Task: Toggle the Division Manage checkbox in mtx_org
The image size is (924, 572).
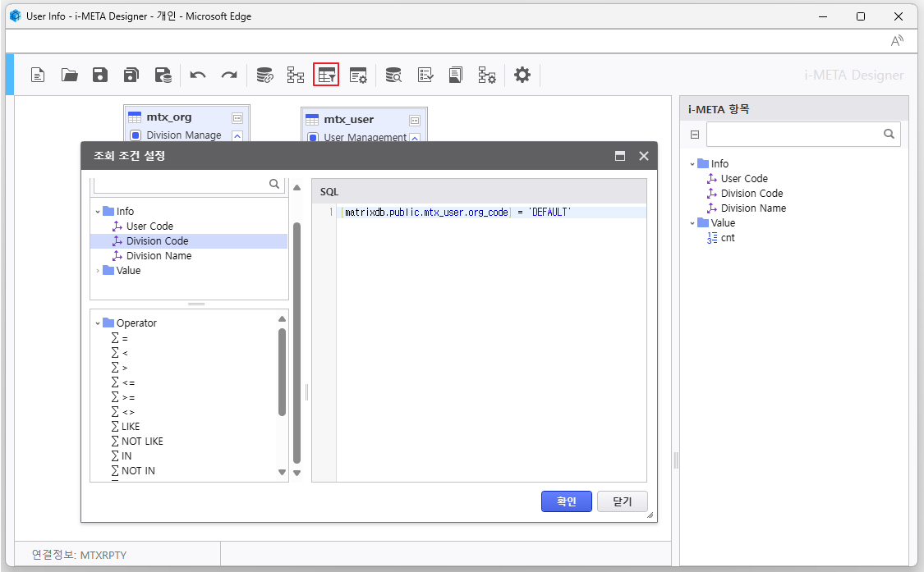Action: 136,135
